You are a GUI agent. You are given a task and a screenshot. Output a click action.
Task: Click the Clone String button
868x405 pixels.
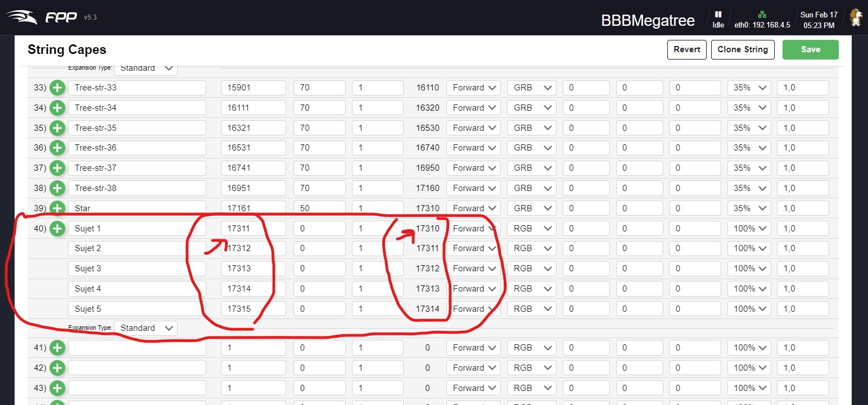click(x=743, y=49)
